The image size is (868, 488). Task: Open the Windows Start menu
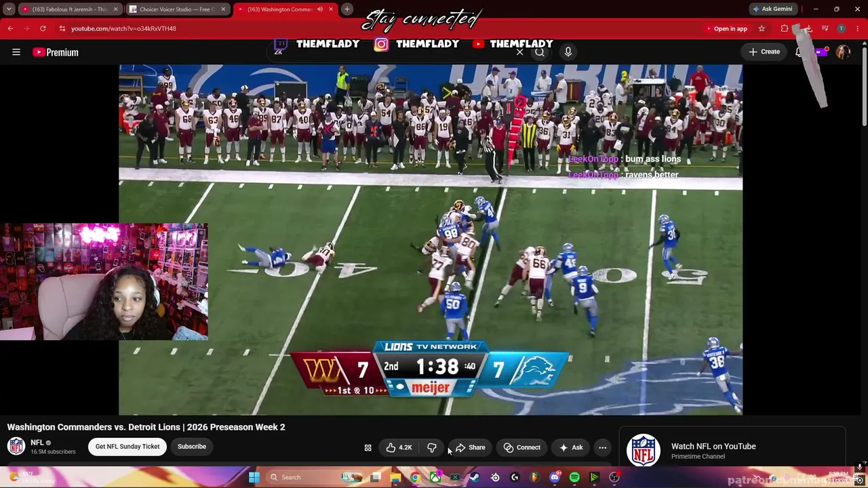254,477
